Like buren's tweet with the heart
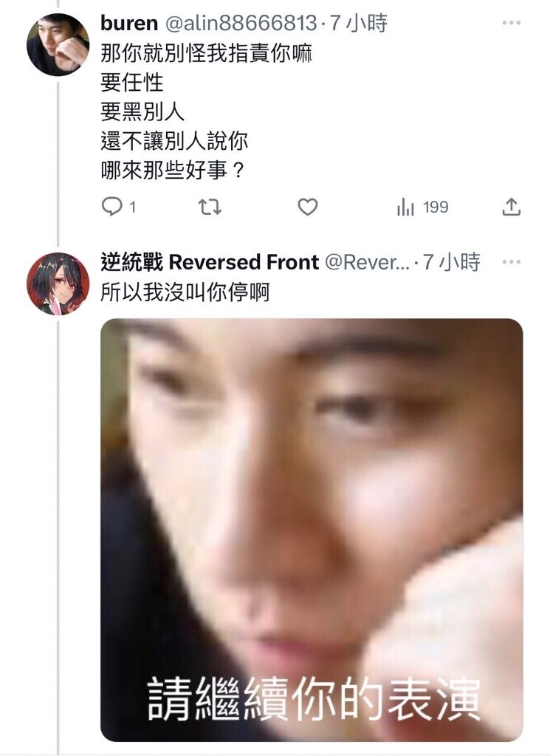The image size is (550, 756). point(308,207)
